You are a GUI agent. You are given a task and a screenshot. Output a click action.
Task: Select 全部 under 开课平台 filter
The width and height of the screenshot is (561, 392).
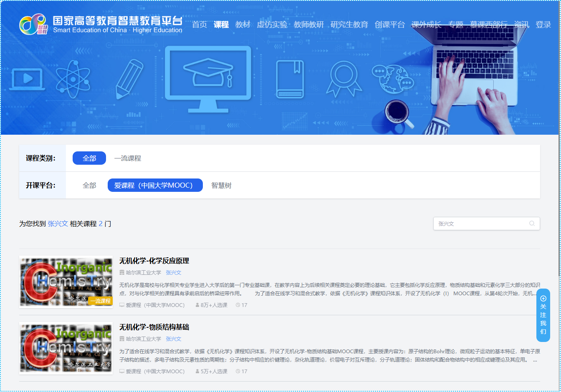tap(89, 185)
